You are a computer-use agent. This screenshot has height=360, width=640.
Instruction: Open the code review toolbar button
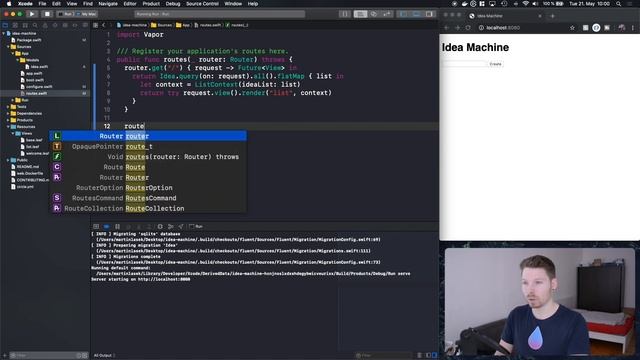pos(344,14)
